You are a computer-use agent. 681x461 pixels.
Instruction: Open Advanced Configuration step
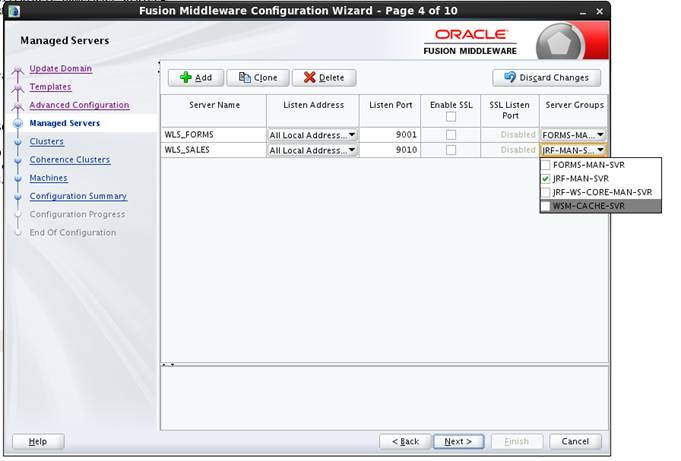click(79, 105)
